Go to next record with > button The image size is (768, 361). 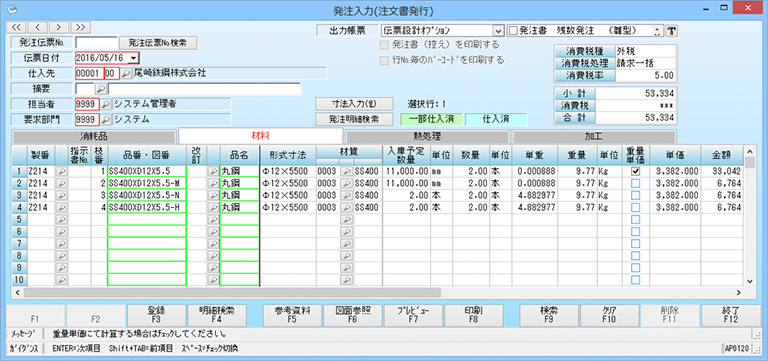[x=59, y=26]
